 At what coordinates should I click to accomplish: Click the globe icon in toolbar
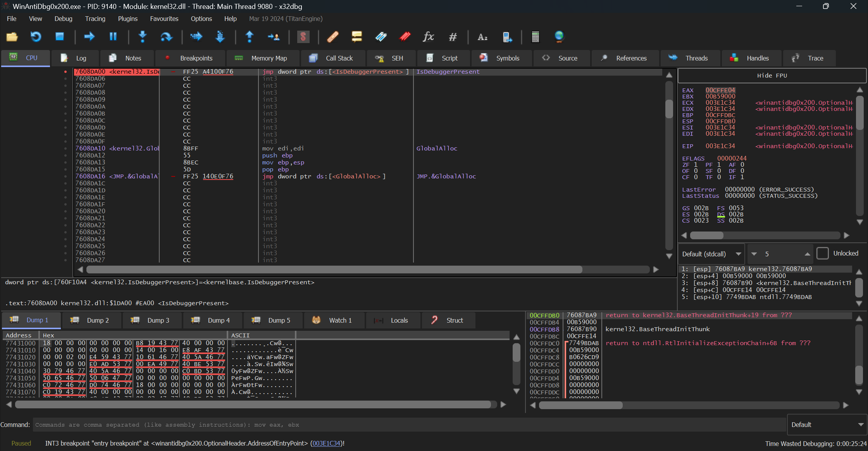(x=559, y=37)
